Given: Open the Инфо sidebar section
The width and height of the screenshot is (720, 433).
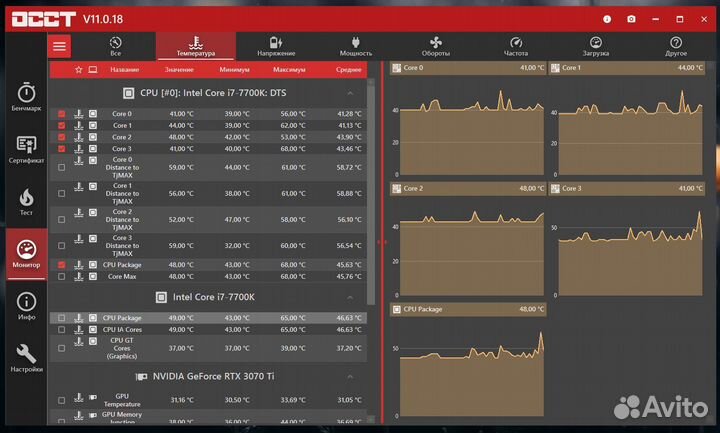Looking at the screenshot, I should (x=27, y=306).
